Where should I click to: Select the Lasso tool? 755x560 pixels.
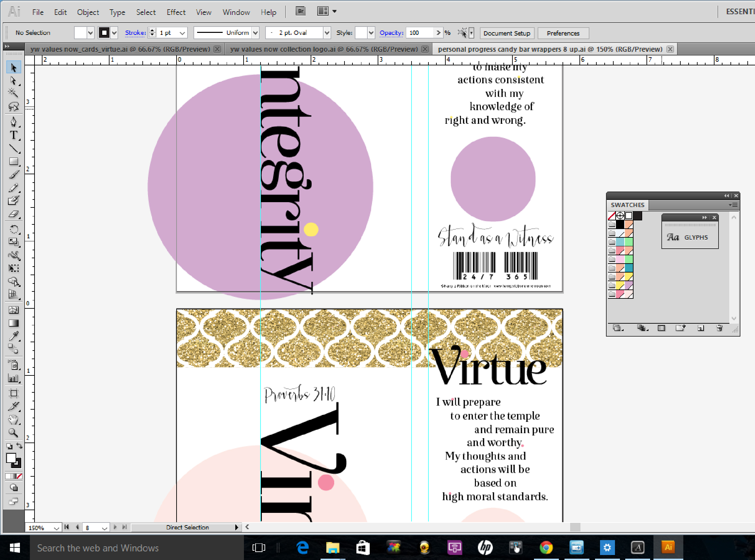13,107
